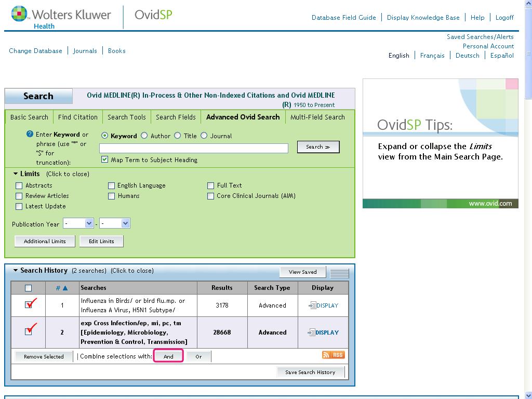This screenshot has height=399, width=532.
Task: Click the Searches column header
Action: point(94,288)
